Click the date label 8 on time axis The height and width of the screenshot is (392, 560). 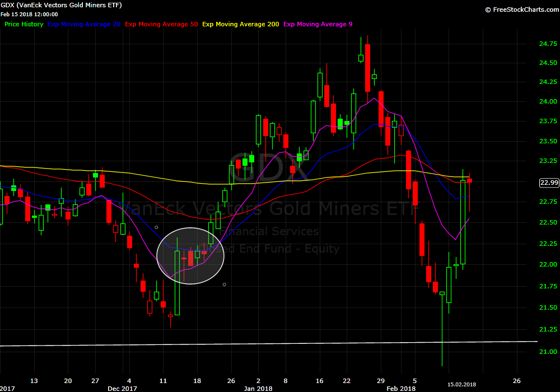286,381
